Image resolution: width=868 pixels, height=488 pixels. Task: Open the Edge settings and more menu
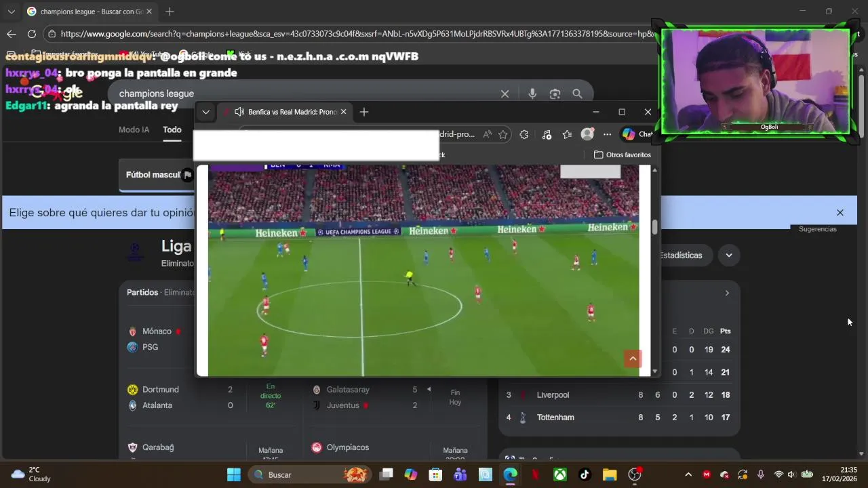(x=607, y=134)
